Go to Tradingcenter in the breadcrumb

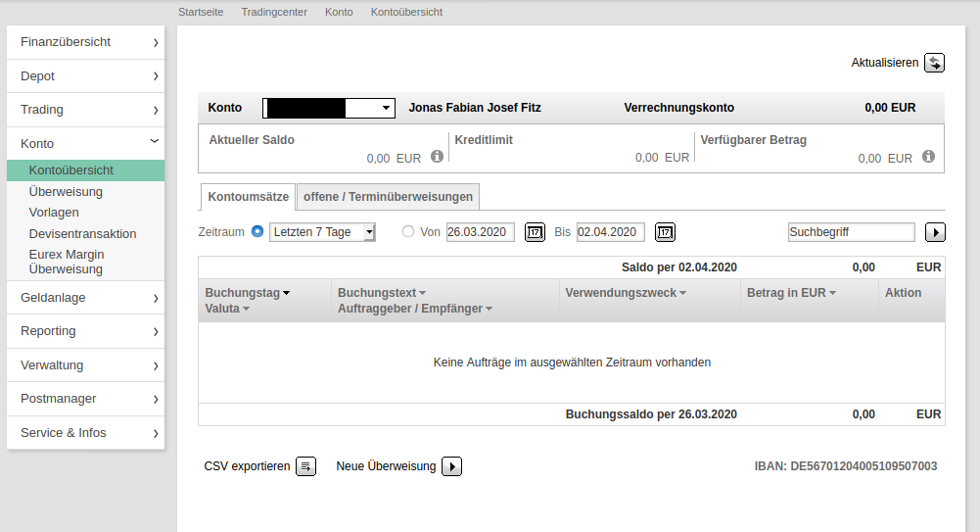274,12
